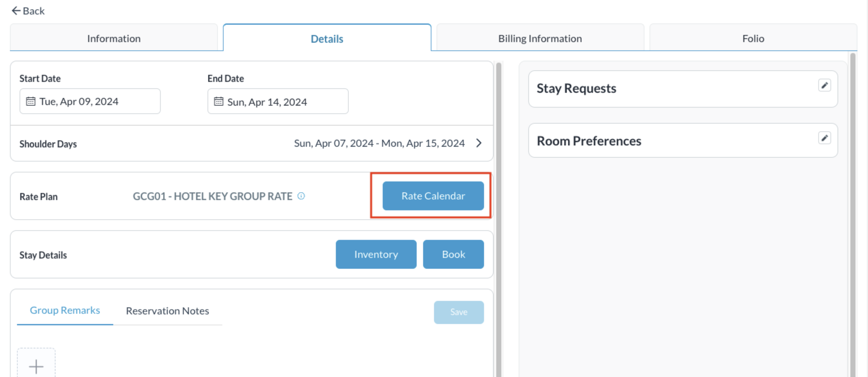Screen dimensions: 868x377
Task: Click the End Date calendar icon
Action: click(x=219, y=101)
